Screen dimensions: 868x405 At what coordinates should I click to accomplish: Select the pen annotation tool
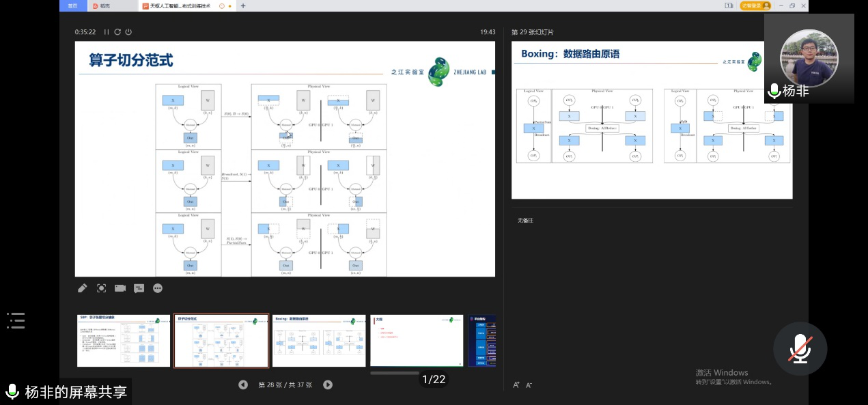(x=83, y=288)
